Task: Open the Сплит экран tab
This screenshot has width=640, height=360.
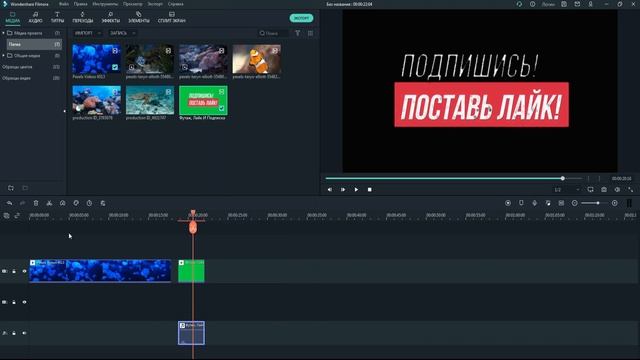Action: [x=171, y=17]
